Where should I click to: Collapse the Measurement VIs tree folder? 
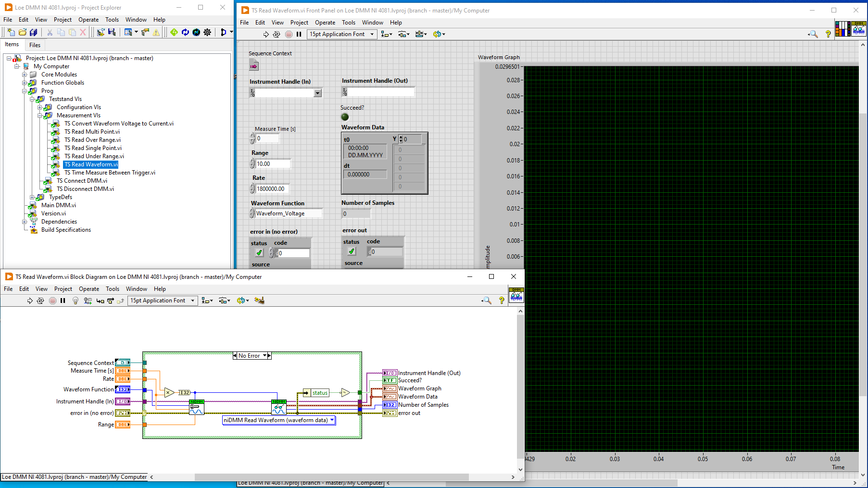(40, 115)
